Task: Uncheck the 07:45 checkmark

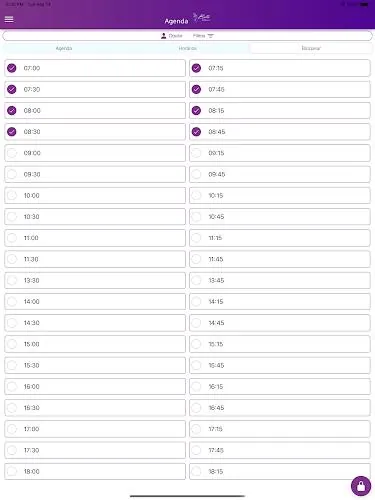Action: click(196, 89)
